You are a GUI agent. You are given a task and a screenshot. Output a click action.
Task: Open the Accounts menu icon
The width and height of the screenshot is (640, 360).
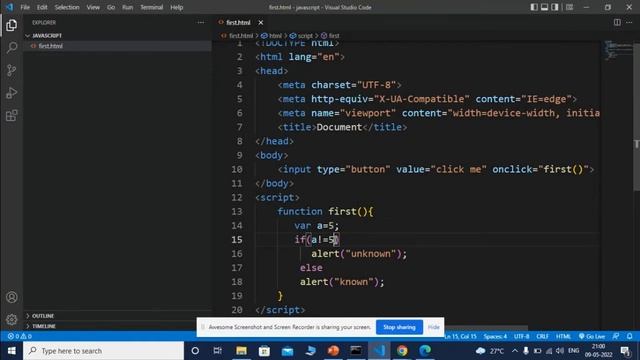[x=11, y=297]
